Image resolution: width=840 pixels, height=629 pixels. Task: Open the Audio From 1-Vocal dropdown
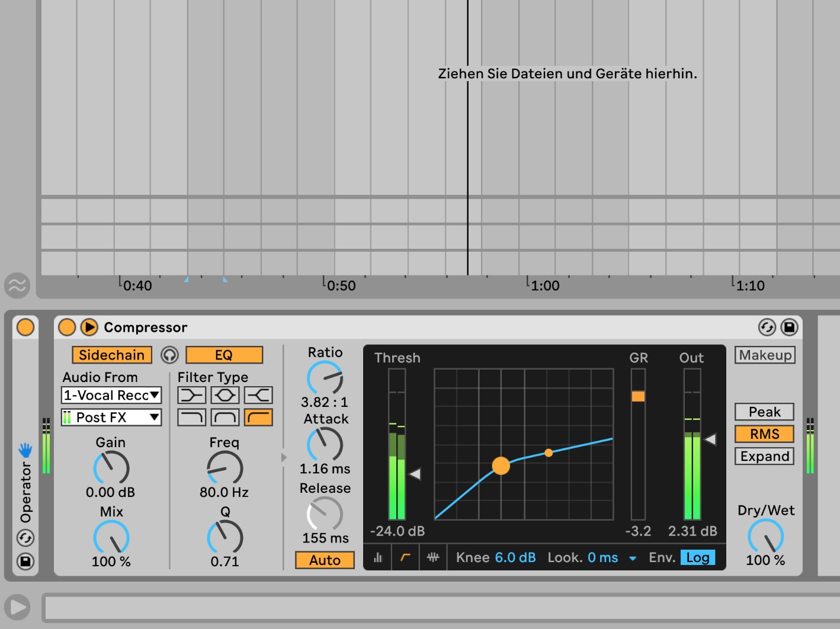pyautogui.click(x=111, y=395)
